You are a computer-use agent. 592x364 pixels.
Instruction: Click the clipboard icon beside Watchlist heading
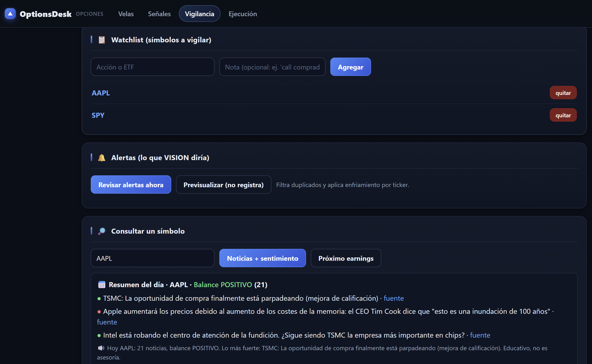(x=102, y=40)
